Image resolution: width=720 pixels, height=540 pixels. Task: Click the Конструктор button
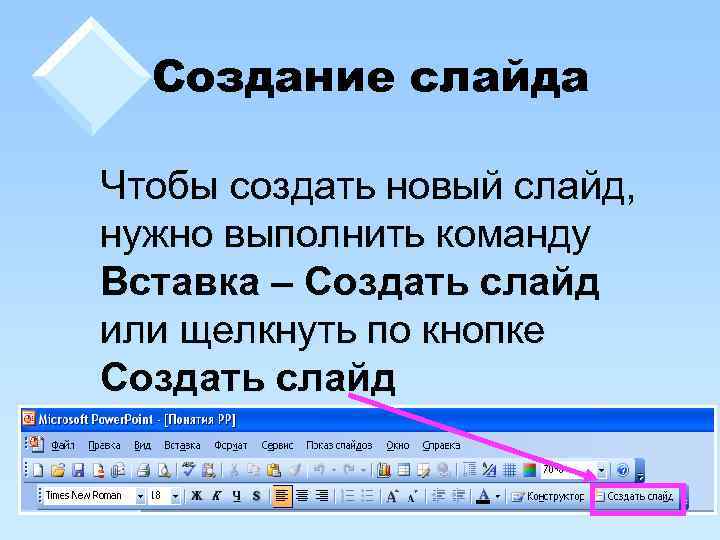click(x=548, y=496)
